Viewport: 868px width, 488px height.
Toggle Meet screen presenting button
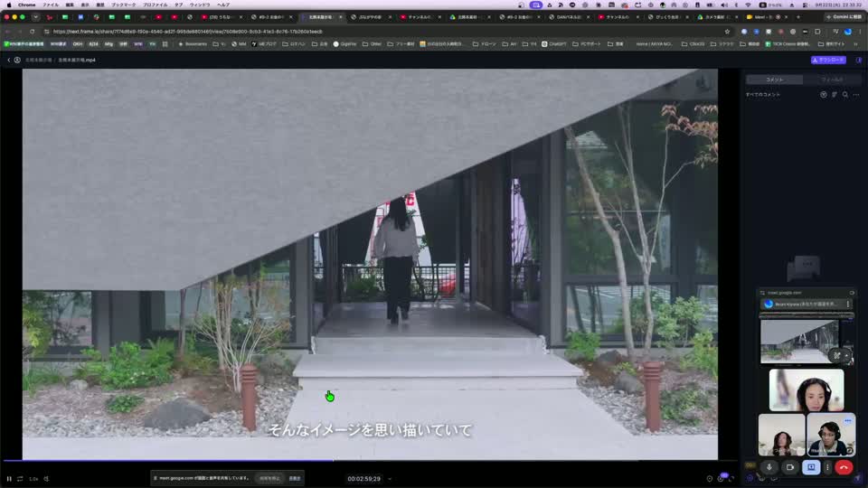(x=811, y=467)
